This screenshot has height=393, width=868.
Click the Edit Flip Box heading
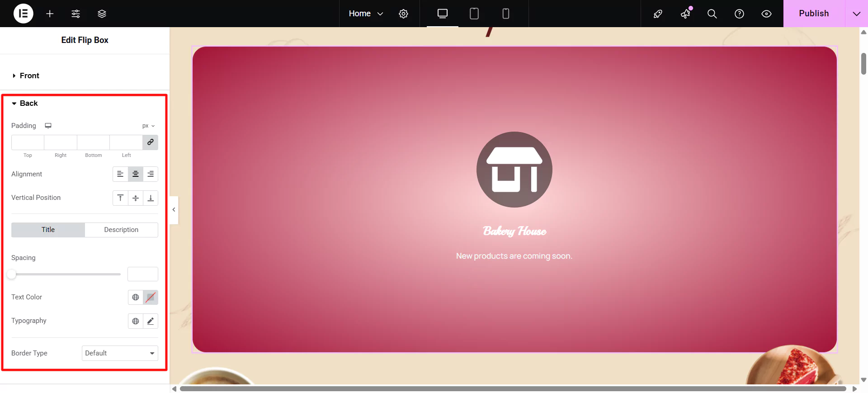[85, 40]
